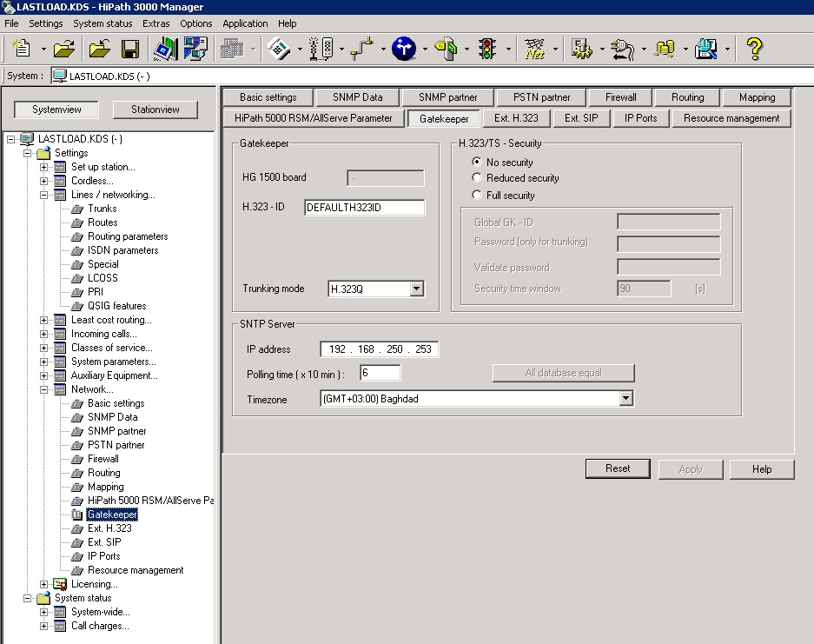
Task: Switch to the Ext. SIP tab
Action: pyautogui.click(x=581, y=118)
